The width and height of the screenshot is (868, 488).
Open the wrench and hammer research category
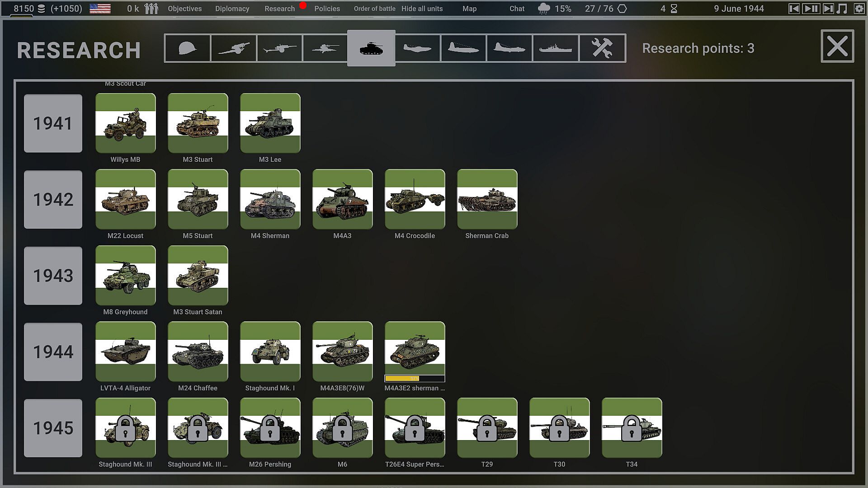point(602,48)
